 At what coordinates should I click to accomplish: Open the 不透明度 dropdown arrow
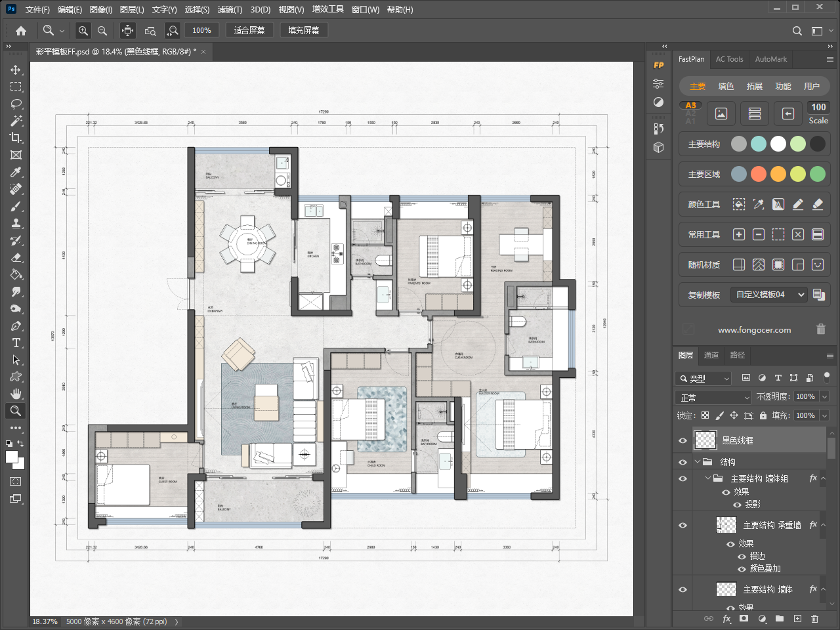824,396
